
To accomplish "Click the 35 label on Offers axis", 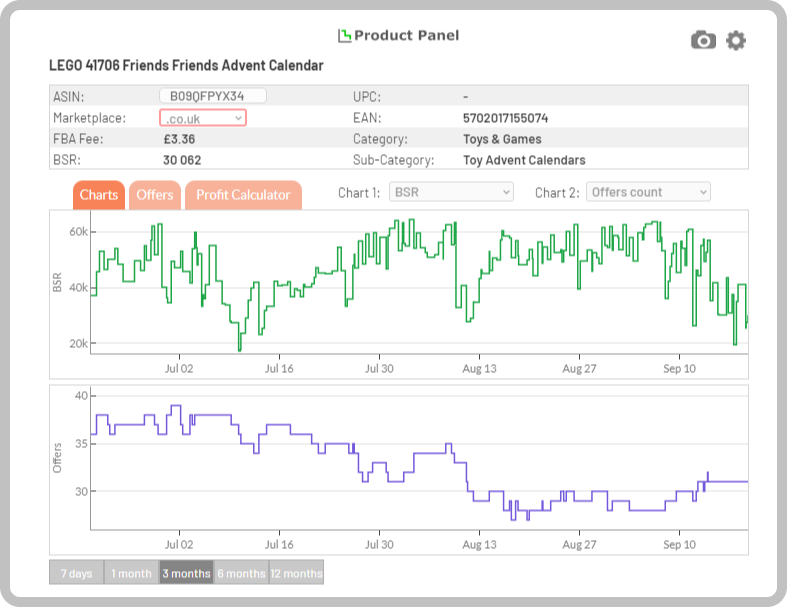I will point(81,444).
